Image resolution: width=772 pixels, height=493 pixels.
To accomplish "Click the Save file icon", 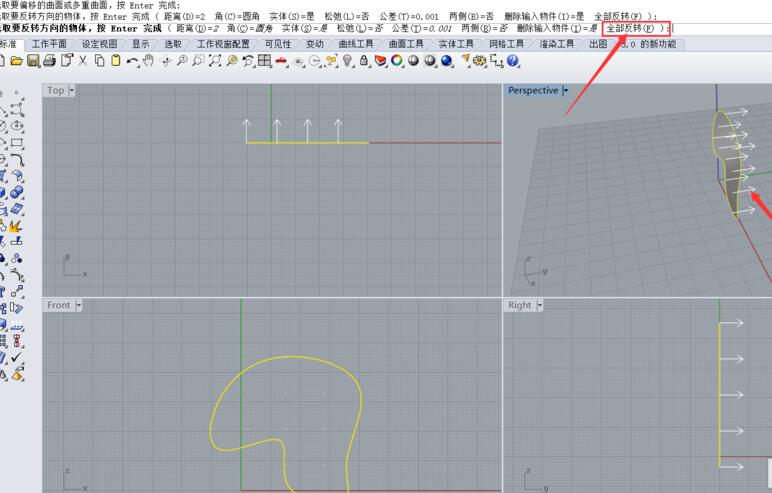I will (x=33, y=61).
